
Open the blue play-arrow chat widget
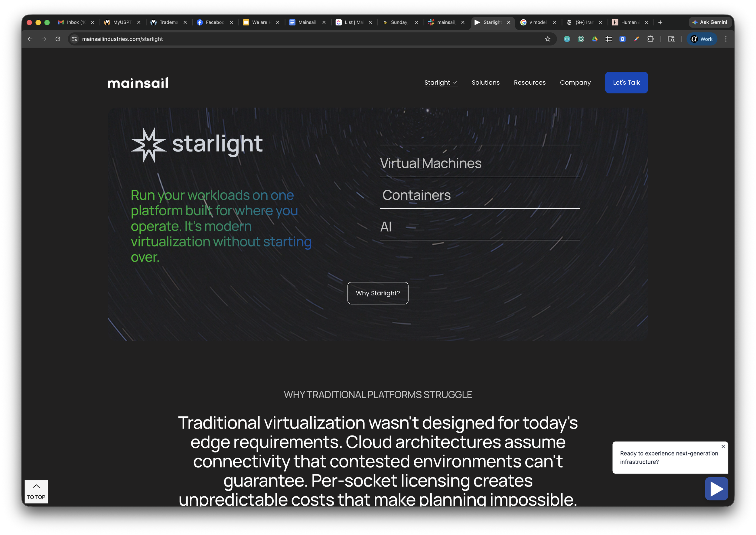coord(716,488)
